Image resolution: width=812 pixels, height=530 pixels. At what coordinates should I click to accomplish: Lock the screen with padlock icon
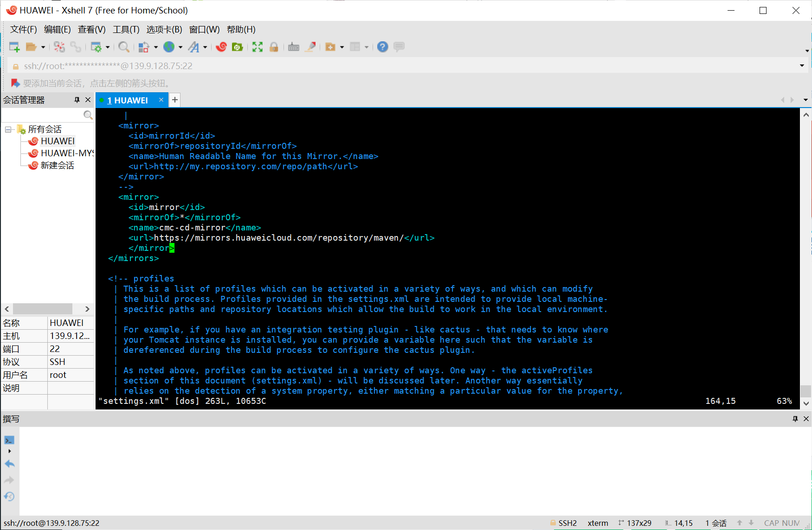click(274, 47)
